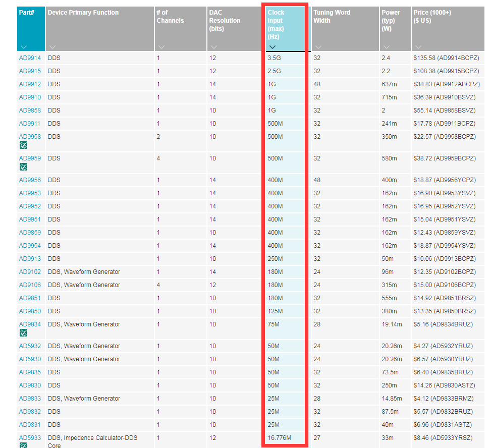Select the price $4.27 (AD5932YRUZ)

443,346
